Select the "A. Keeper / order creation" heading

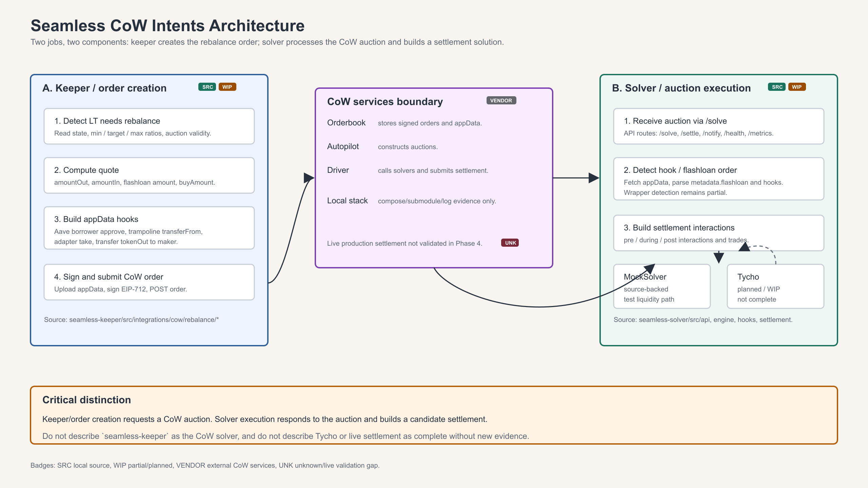pos(104,88)
